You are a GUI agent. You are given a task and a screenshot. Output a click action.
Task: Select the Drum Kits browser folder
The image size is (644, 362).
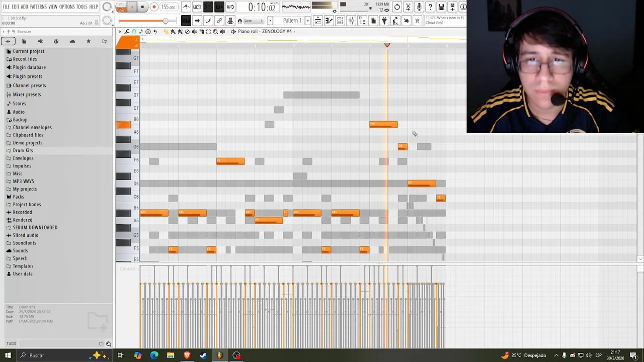[23, 150]
